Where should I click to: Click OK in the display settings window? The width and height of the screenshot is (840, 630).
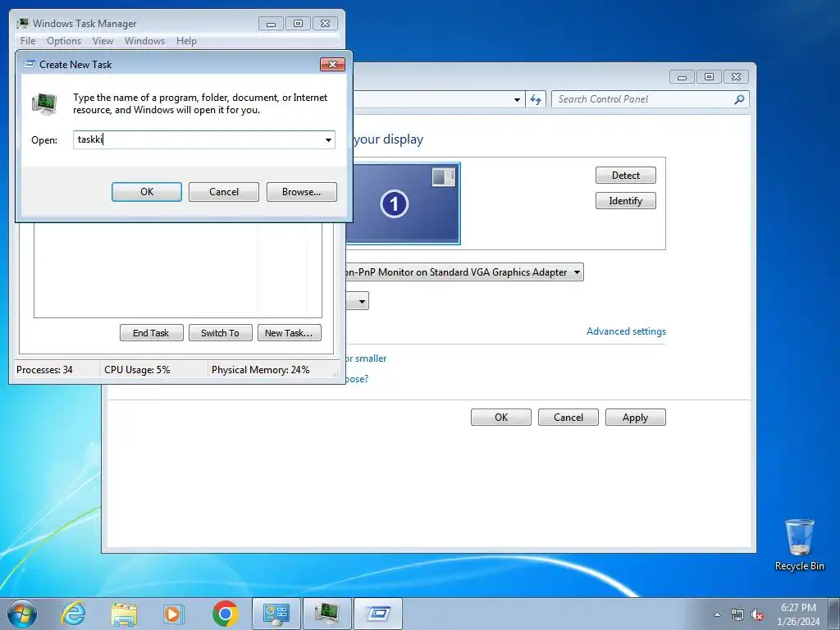501,418
